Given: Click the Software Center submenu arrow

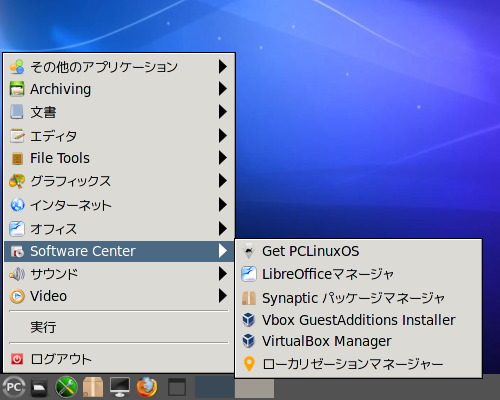Looking at the screenshot, I should click(223, 251).
